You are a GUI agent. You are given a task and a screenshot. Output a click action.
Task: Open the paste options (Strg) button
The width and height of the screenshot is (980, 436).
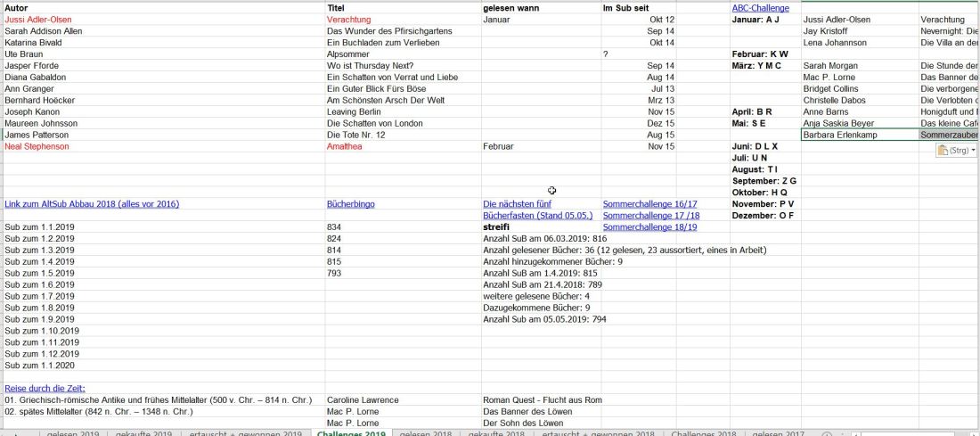[955, 151]
